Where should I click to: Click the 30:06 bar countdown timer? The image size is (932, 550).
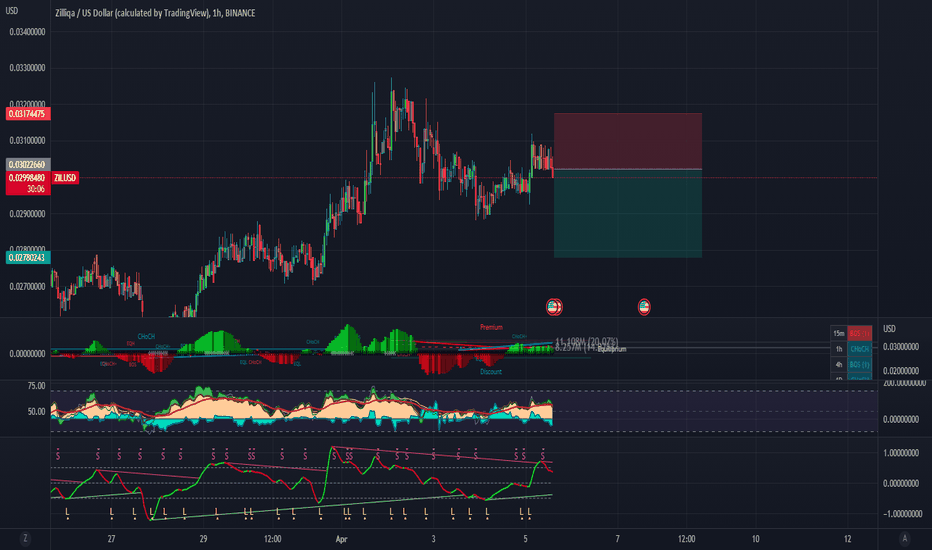pyautogui.click(x=36, y=189)
